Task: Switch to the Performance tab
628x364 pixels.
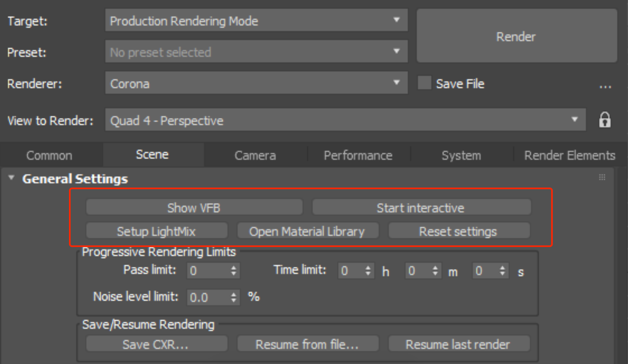Action: [358, 155]
